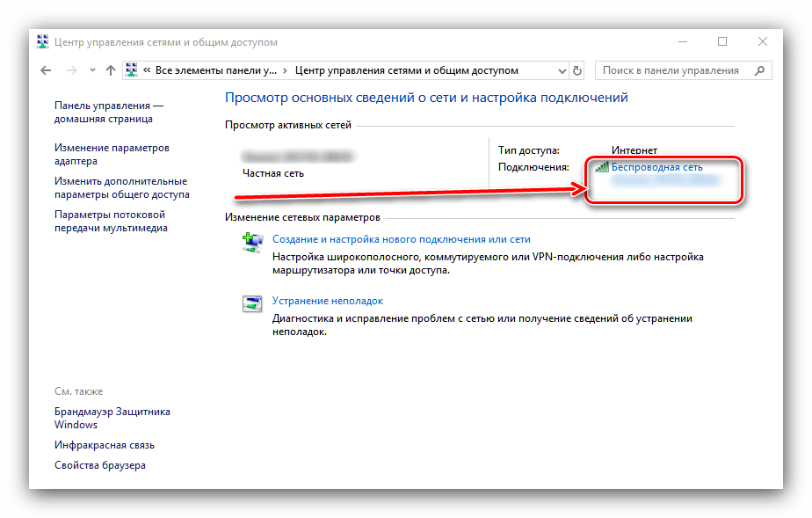Click 'Создание и настройка нового подключения или сети'
The width and height of the screenshot is (812, 518).
[402, 239]
